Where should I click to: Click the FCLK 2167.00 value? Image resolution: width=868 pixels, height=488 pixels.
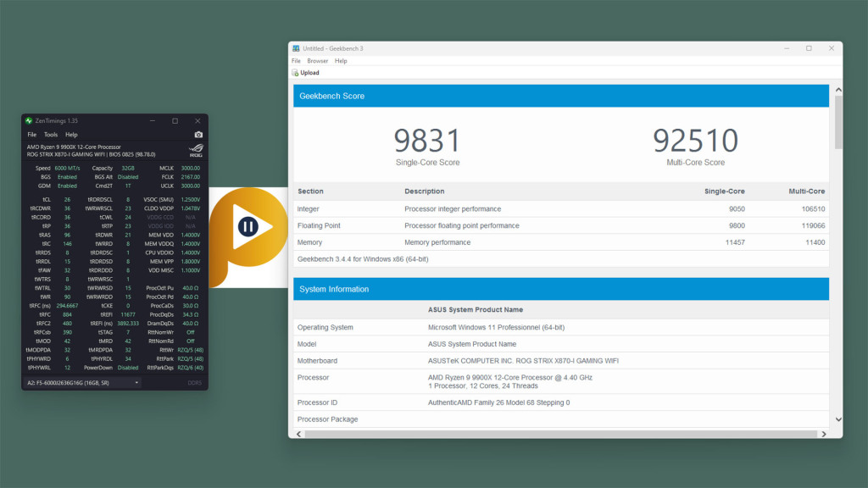pyautogui.click(x=191, y=177)
